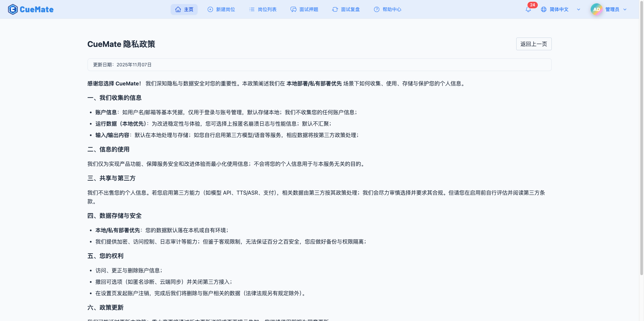Select the 主页 home icon
The image size is (644, 321).
point(178,9)
